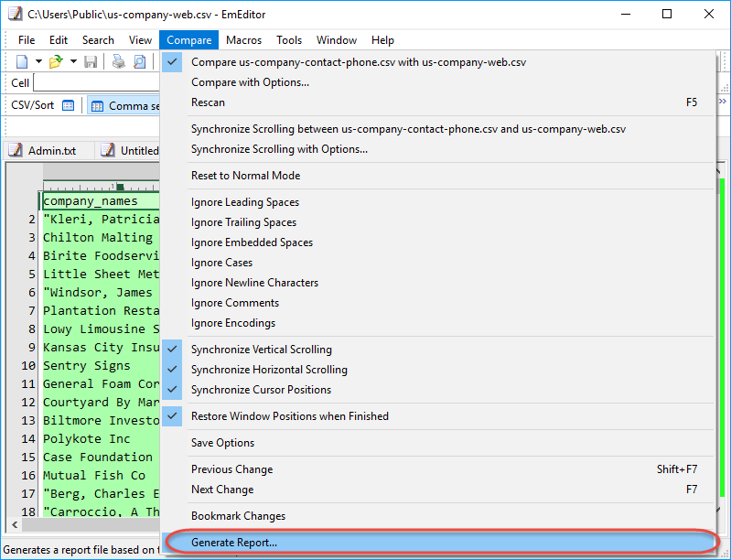
Task: Open the File menu
Action: click(x=27, y=40)
